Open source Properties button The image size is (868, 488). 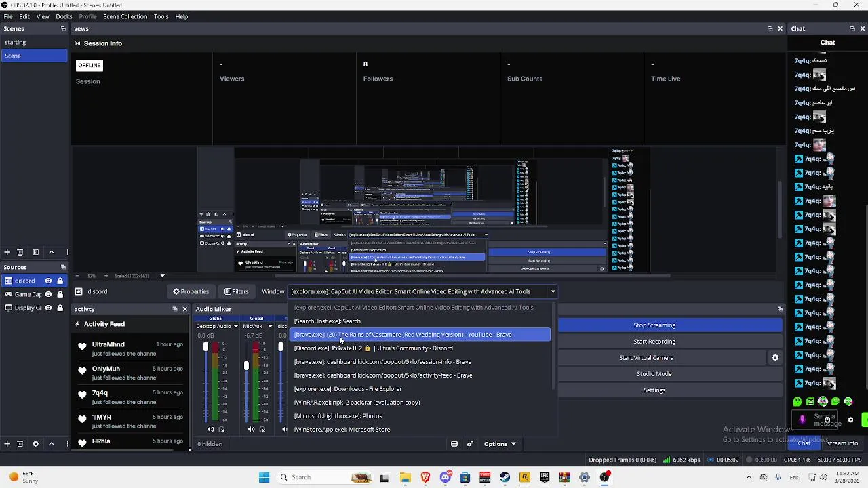pyautogui.click(x=191, y=291)
